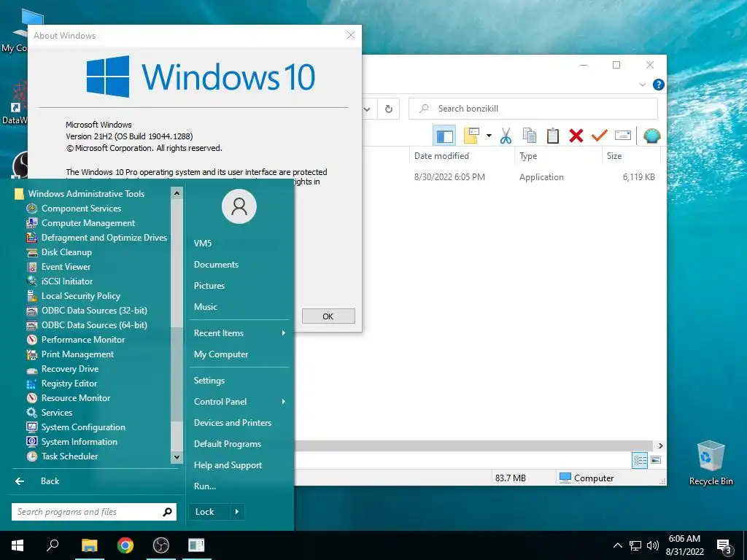Open Recovery Drive tool
Image resolution: width=747 pixels, height=560 pixels.
pos(63,369)
